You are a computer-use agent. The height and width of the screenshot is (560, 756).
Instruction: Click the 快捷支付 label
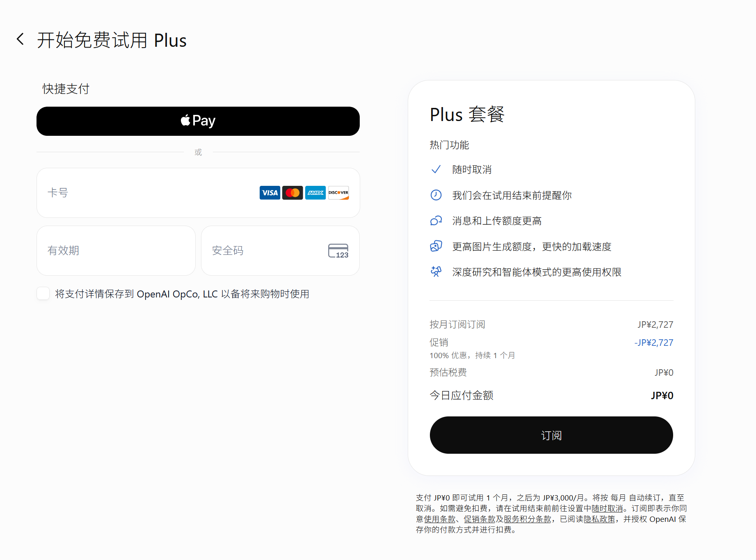click(x=66, y=89)
